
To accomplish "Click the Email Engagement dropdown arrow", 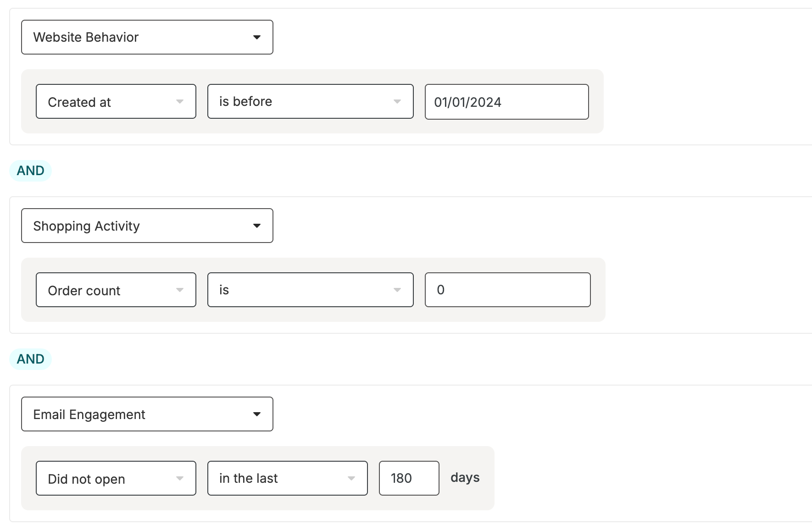I will coord(257,414).
